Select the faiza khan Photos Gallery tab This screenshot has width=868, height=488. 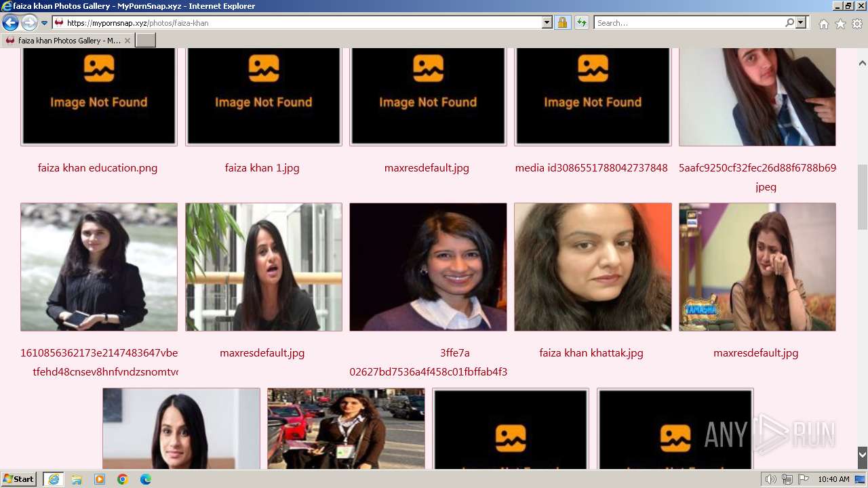(68, 41)
